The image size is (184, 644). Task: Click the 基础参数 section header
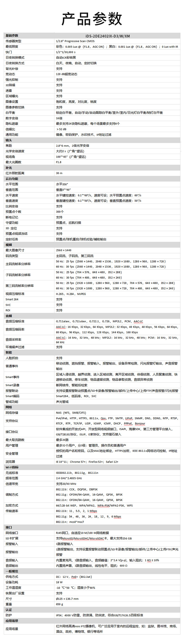[12, 36]
